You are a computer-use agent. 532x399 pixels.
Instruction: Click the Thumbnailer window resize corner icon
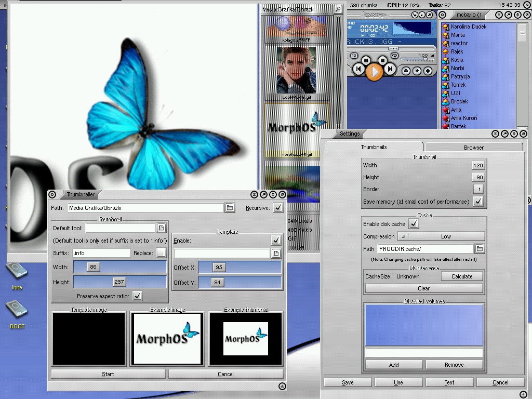(282, 386)
